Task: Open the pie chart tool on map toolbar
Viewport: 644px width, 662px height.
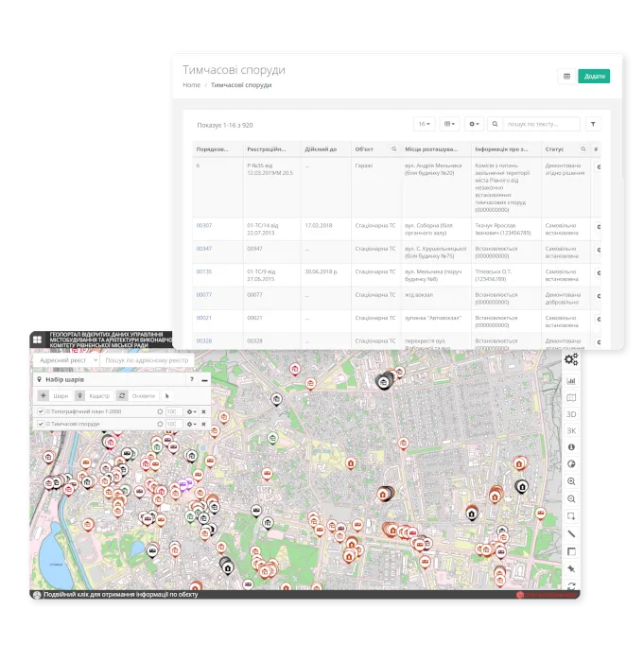Action: click(x=571, y=464)
